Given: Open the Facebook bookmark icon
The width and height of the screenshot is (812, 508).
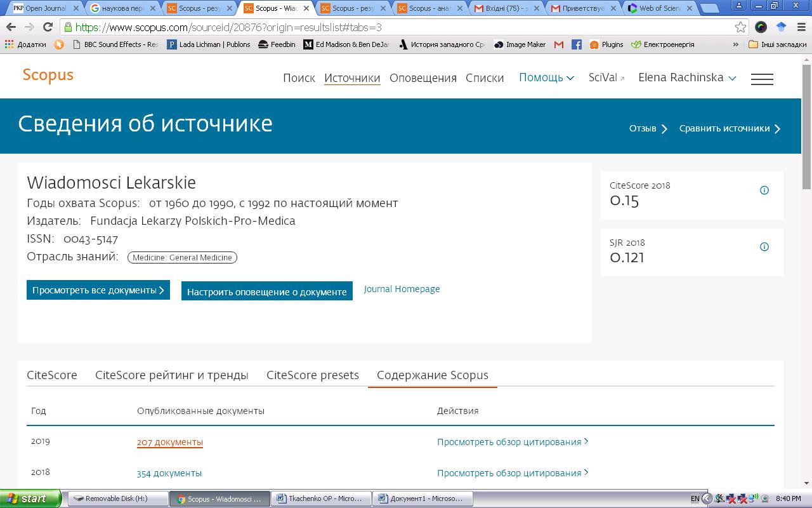Looking at the screenshot, I should pyautogui.click(x=577, y=44).
